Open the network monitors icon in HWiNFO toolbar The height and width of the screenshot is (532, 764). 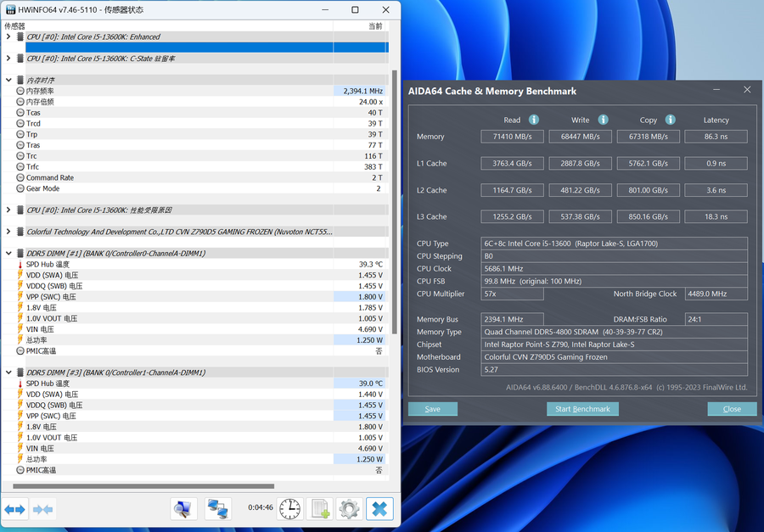[217, 510]
